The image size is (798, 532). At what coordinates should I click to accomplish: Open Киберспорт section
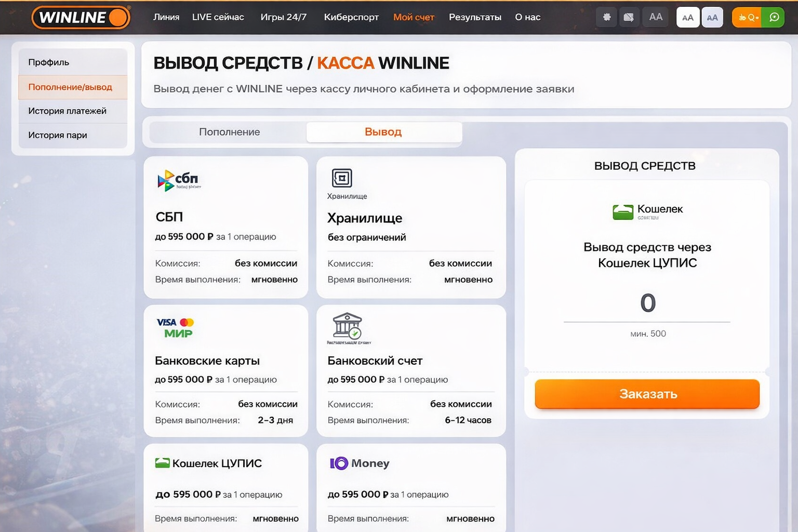(351, 17)
